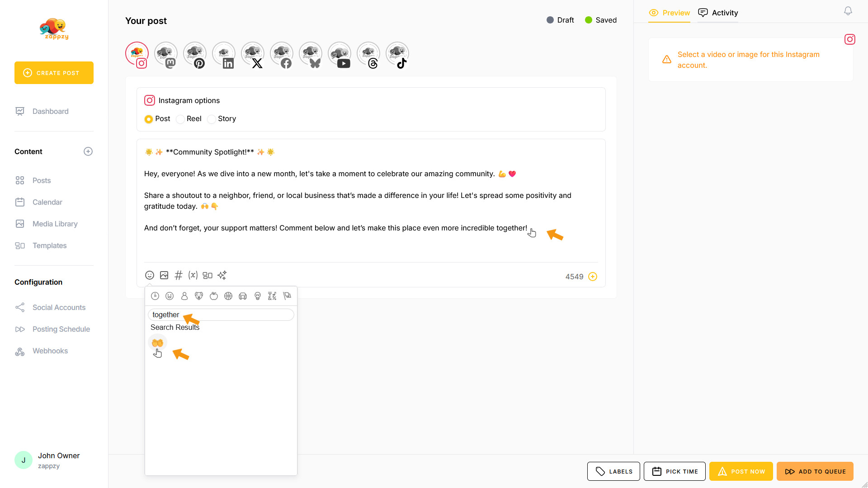Viewport: 868px width, 488px height.
Task: Open the emoji picker icon
Action: (x=150, y=275)
